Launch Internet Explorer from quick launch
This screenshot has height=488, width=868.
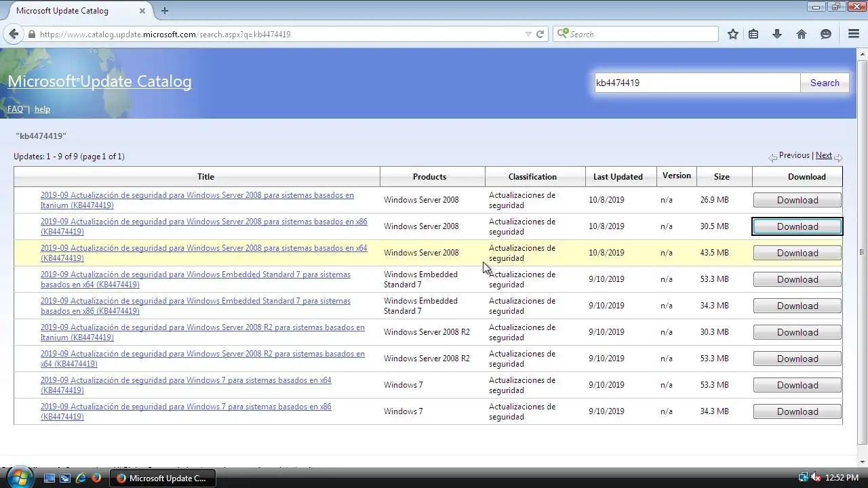point(81,478)
